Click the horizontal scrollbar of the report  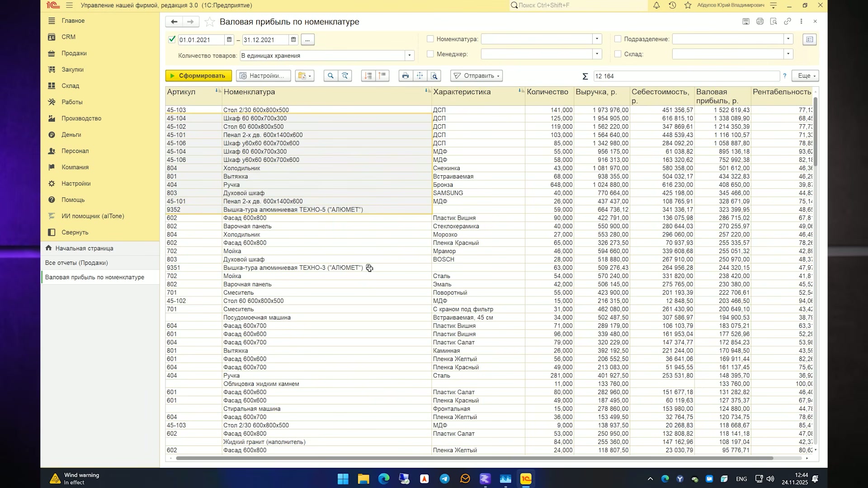click(475, 458)
